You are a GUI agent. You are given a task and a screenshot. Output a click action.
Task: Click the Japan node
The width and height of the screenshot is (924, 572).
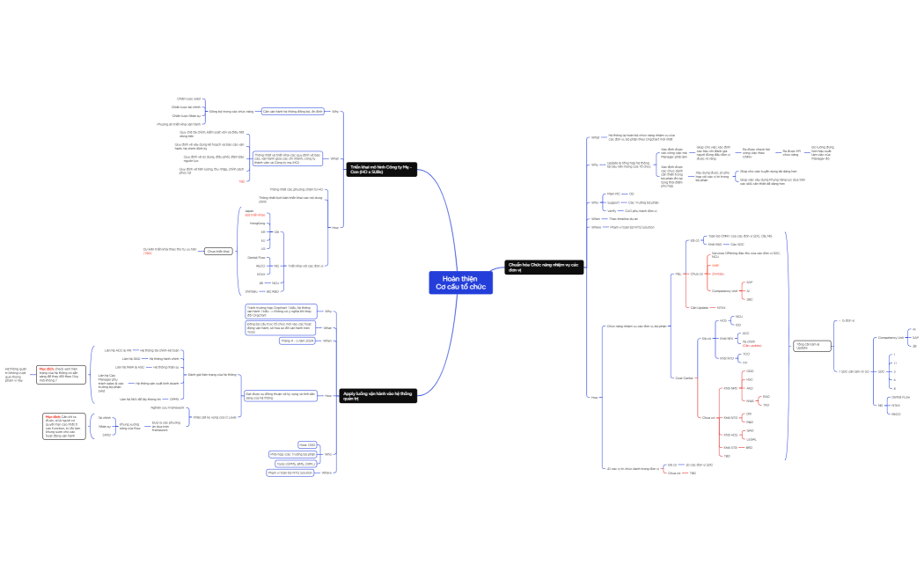249,212
